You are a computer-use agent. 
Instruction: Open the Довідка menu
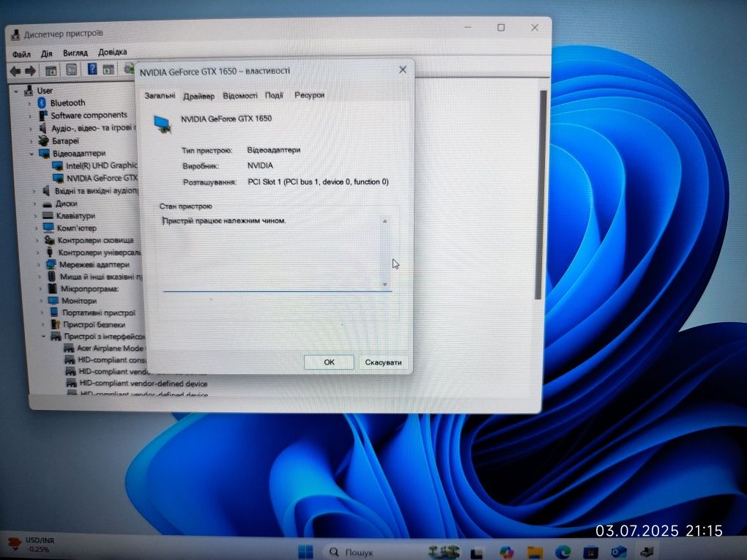point(113,52)
